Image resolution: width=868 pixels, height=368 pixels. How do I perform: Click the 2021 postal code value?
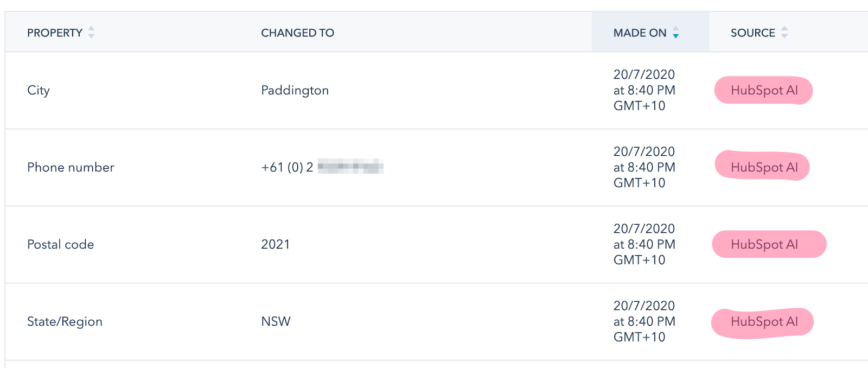(x=276, y=244)
